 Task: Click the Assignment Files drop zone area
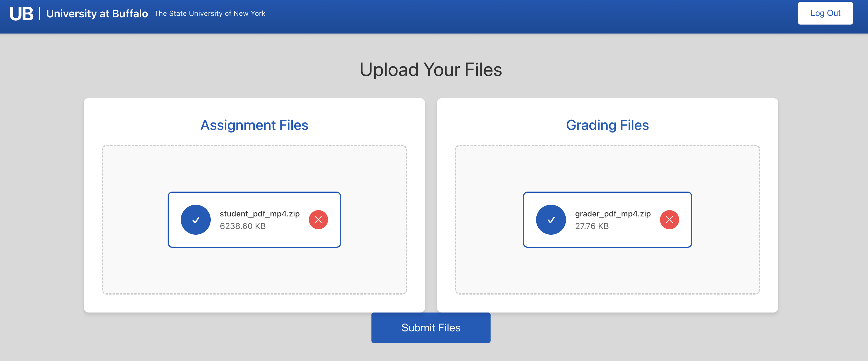(x=254, y=169)
